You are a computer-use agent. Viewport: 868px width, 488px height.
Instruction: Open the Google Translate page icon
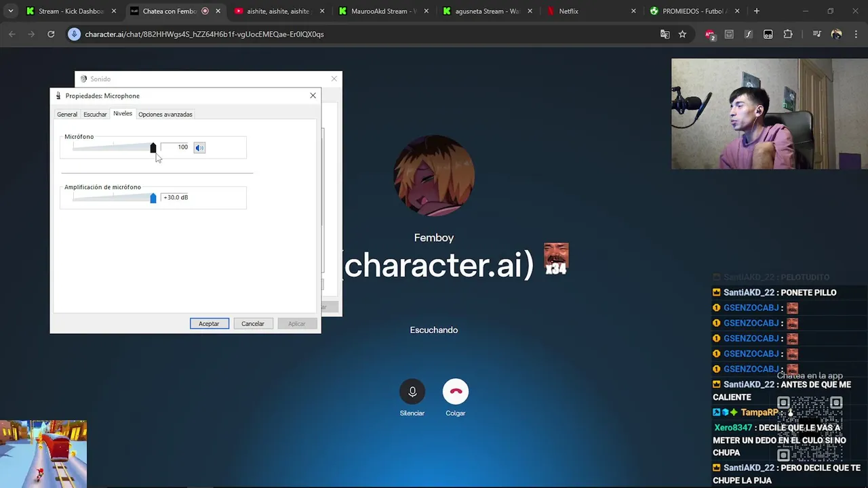click(x=665, y=34)
